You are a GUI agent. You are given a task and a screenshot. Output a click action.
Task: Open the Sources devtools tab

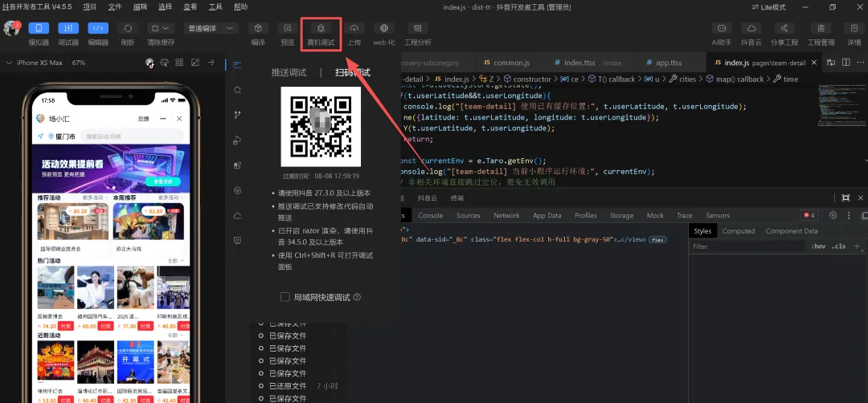(469, 216)
